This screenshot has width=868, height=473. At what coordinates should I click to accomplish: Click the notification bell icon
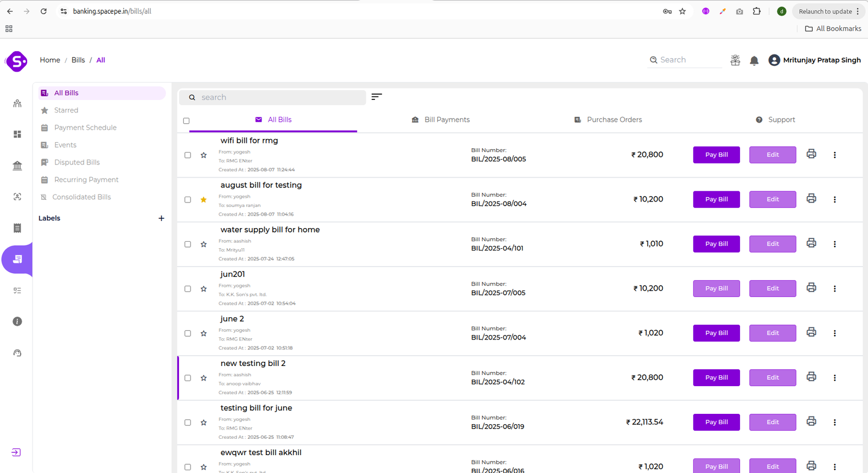754,61
